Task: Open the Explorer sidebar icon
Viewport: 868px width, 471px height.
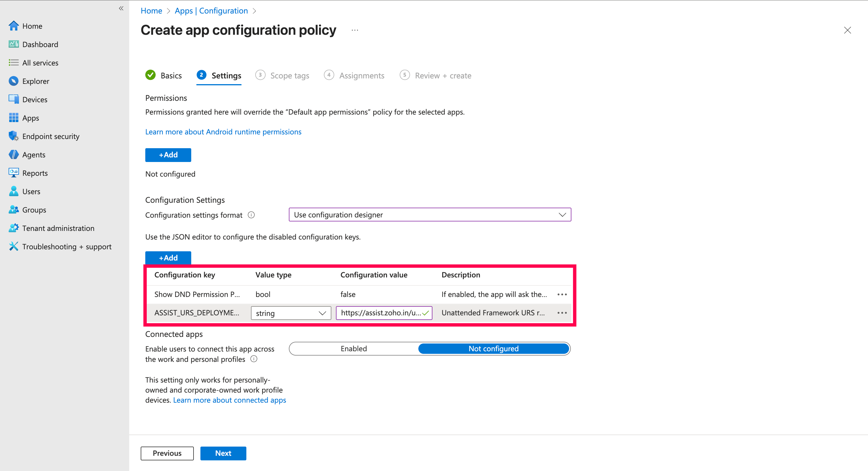Action: pos(13,81)
